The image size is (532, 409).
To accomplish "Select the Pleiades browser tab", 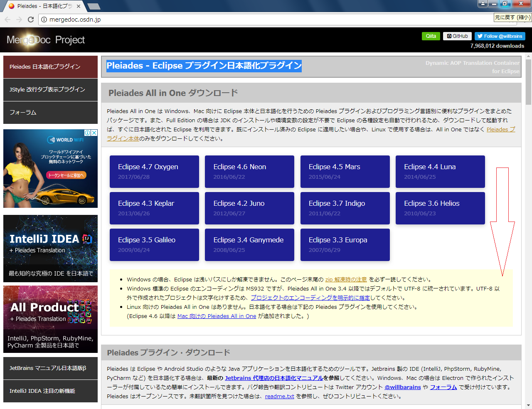I will point(44,6).
